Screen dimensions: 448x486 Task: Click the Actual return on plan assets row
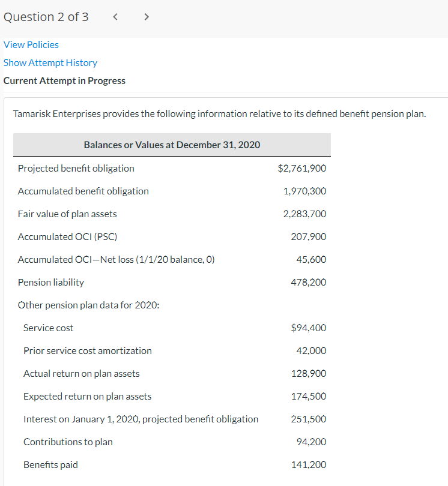point(81,373)
